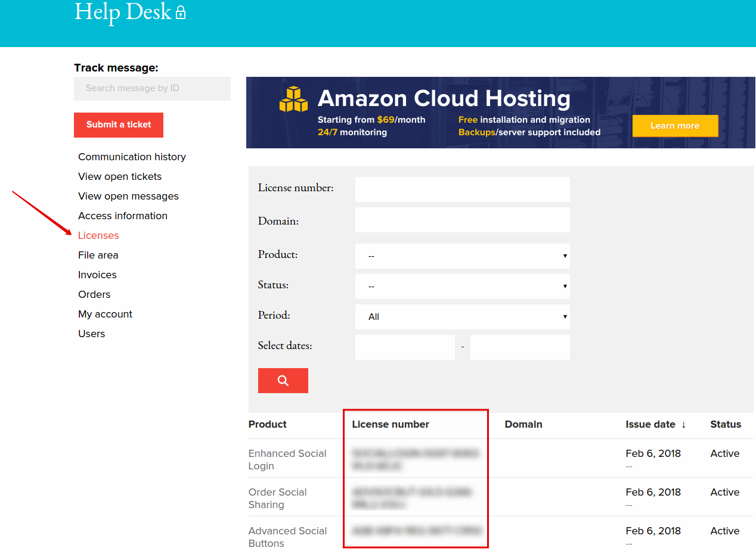Click the Help Desk header title

coord(123,11)
